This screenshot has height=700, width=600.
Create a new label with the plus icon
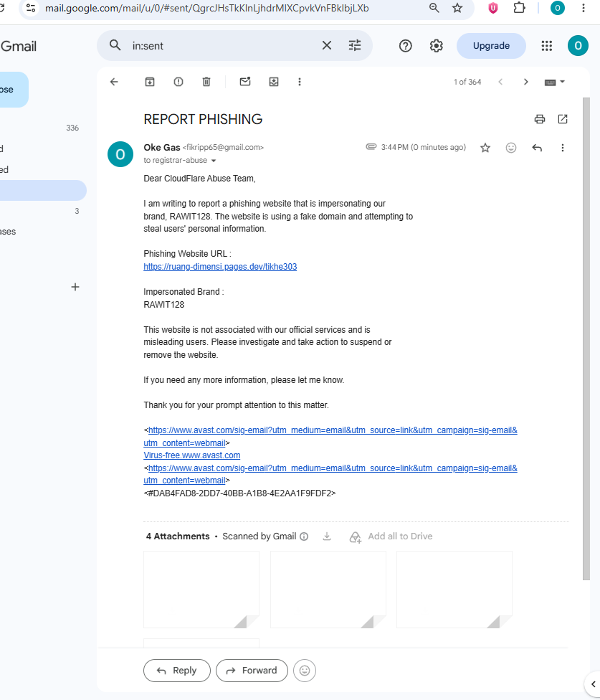click(x=75, y=287)
